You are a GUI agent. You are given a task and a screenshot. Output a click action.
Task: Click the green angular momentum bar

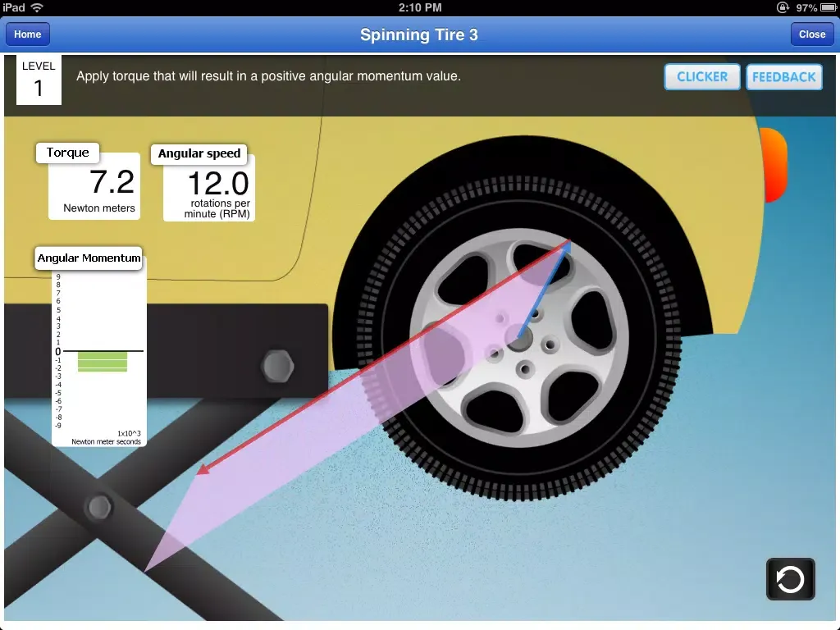[x=103, y=361]
